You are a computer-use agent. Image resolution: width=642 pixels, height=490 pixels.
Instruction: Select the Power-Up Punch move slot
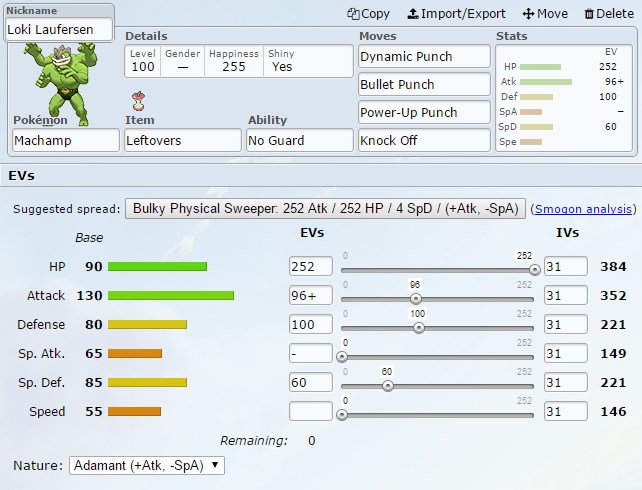point(424,112)
